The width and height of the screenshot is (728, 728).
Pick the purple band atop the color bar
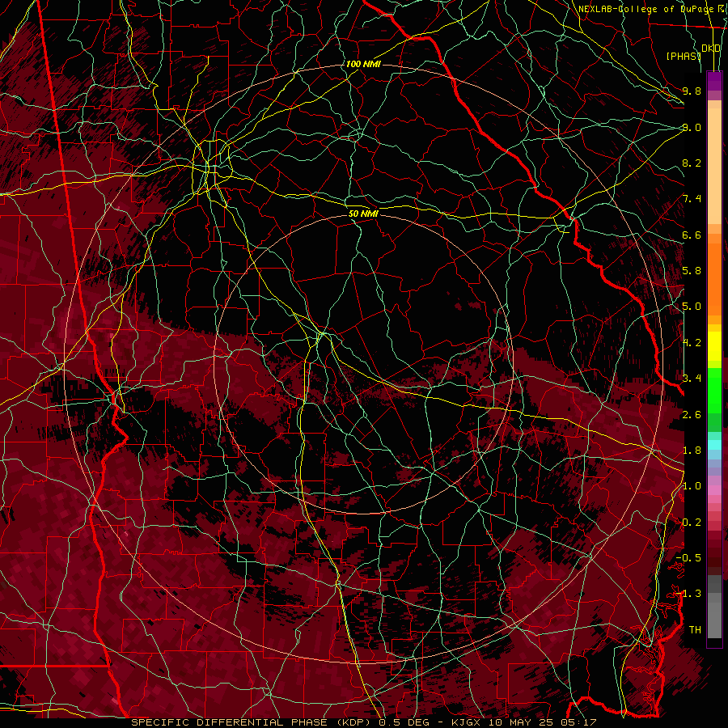tap(714, 81)
